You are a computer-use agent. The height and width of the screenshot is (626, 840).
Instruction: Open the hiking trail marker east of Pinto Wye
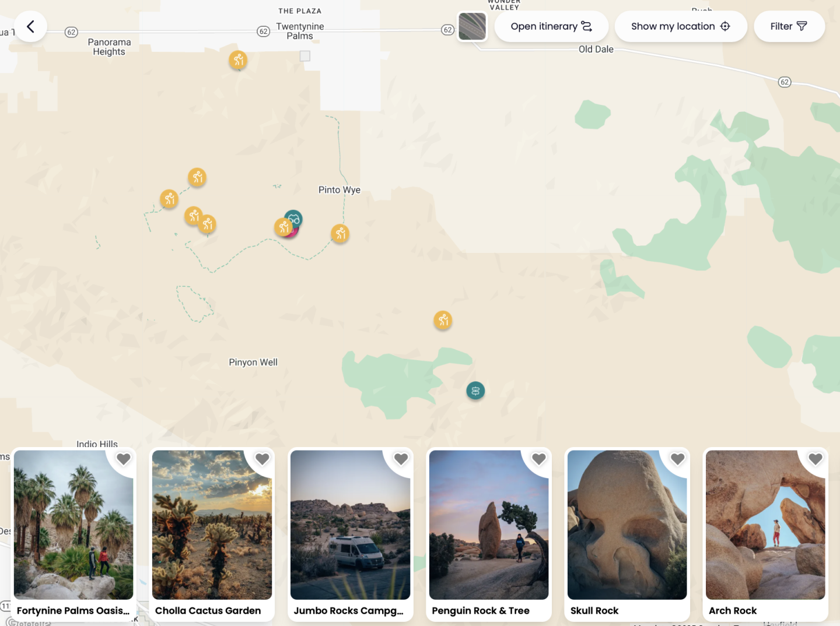(x=340, y=233)
